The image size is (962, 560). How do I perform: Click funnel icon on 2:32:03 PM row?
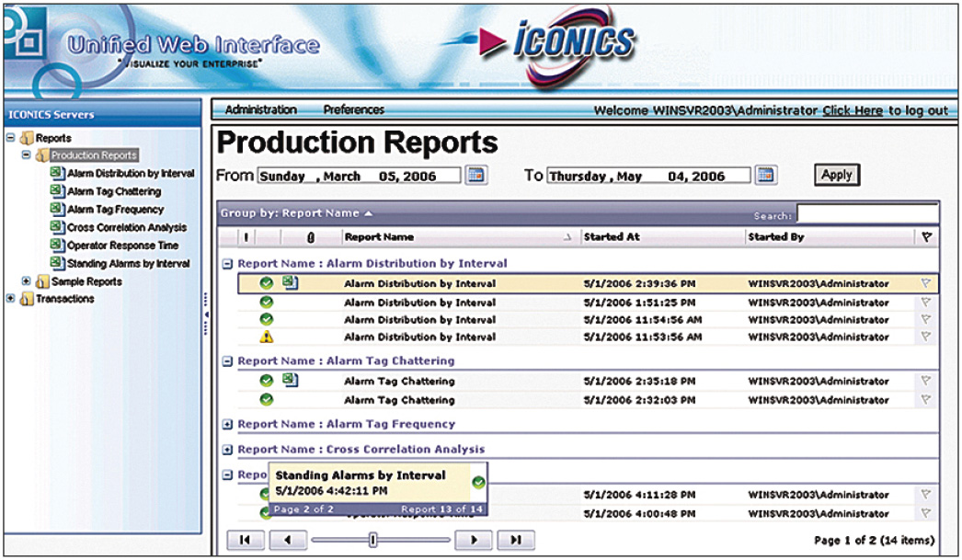[926, 399]
